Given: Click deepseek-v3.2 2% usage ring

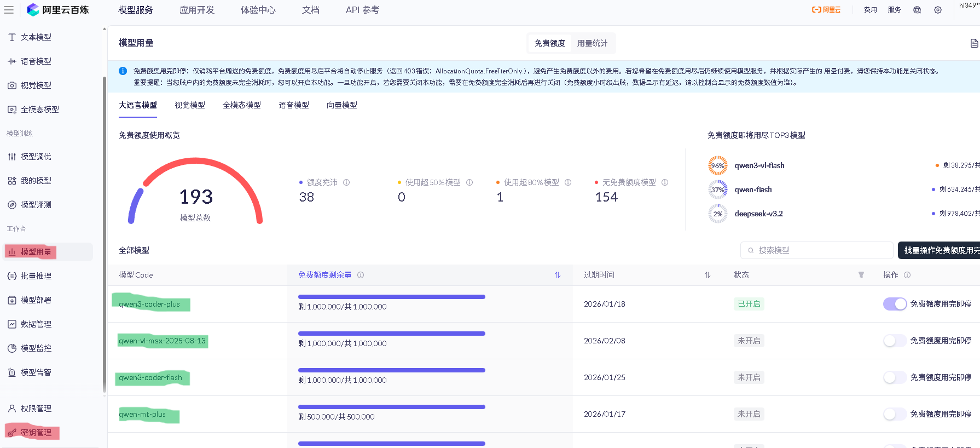Looking at the screenshot, I should (x=718, y=214).
